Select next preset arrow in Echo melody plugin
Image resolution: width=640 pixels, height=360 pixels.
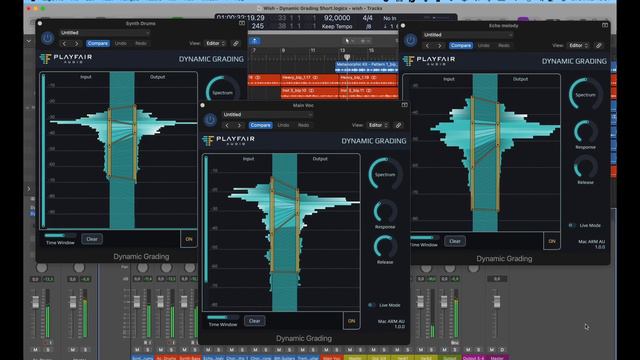(x=440, y=45)
